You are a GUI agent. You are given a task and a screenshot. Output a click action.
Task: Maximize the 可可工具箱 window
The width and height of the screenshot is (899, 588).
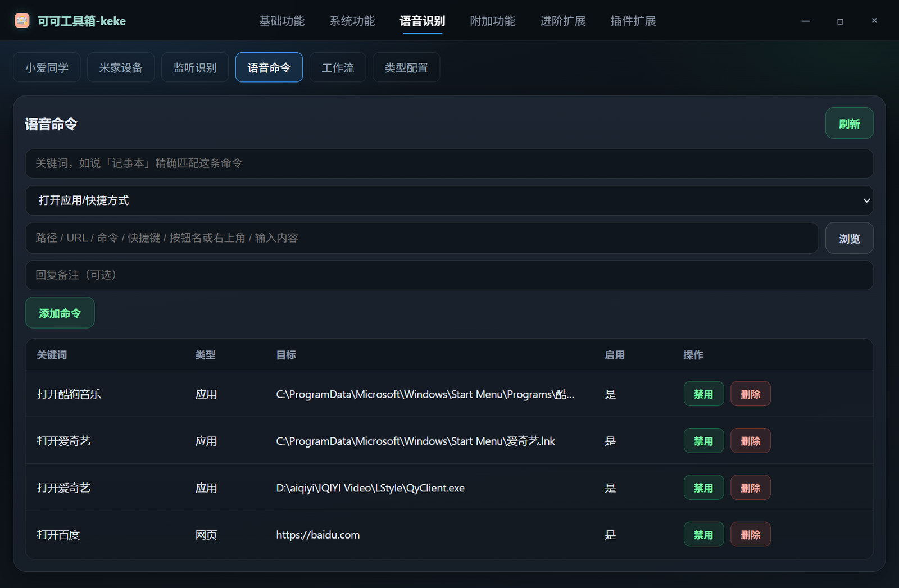pos(840,21)
